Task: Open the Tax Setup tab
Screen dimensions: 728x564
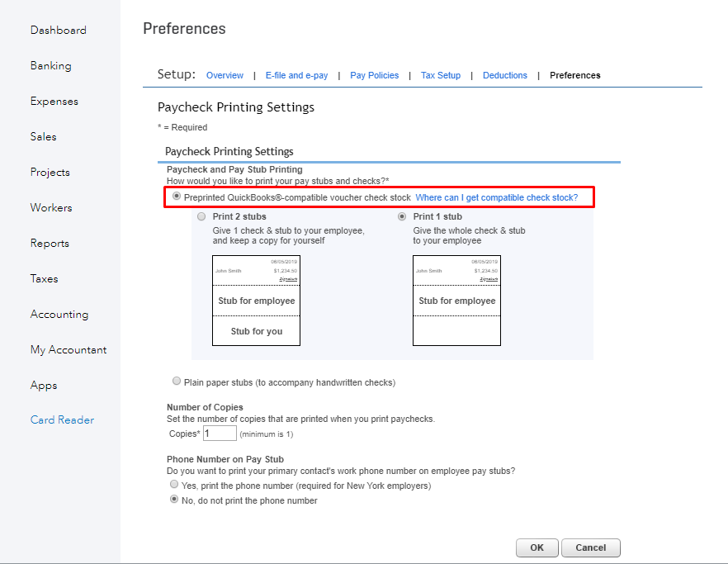Action: 441,75
